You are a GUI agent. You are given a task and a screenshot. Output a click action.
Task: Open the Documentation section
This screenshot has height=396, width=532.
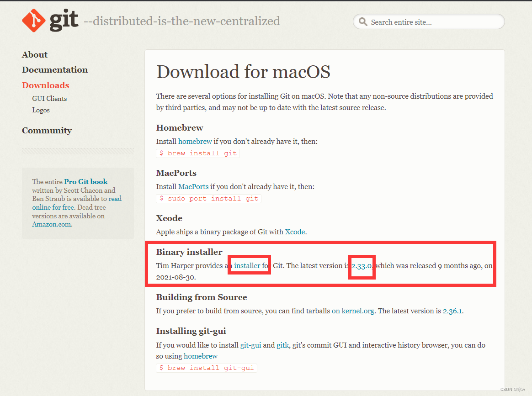coord(55,70)
